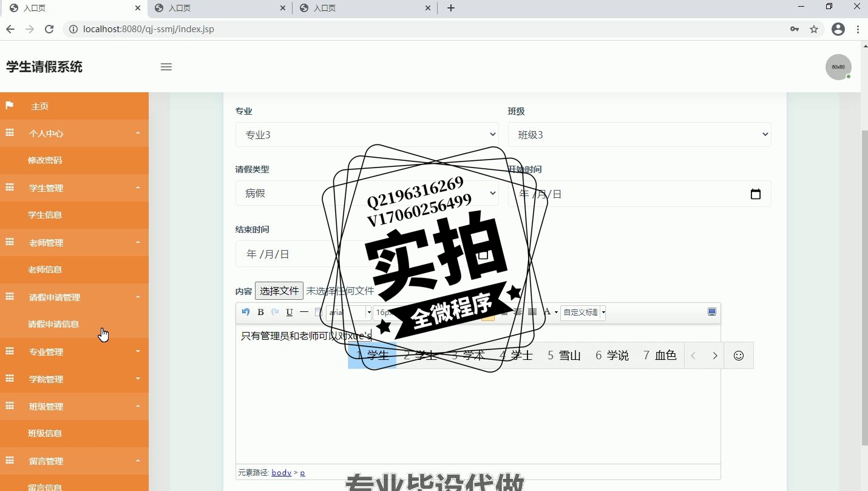Click the address bar URL

coord(149,29)
